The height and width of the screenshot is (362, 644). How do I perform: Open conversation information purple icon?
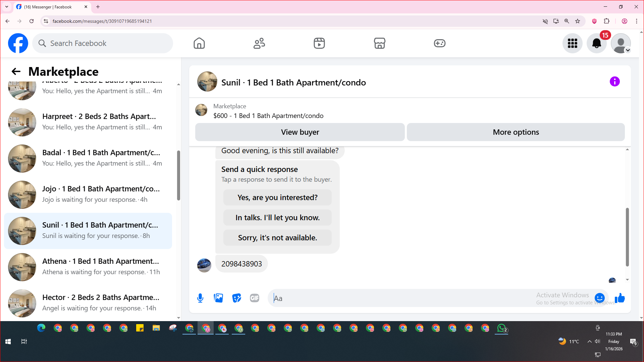pos(614,81)
